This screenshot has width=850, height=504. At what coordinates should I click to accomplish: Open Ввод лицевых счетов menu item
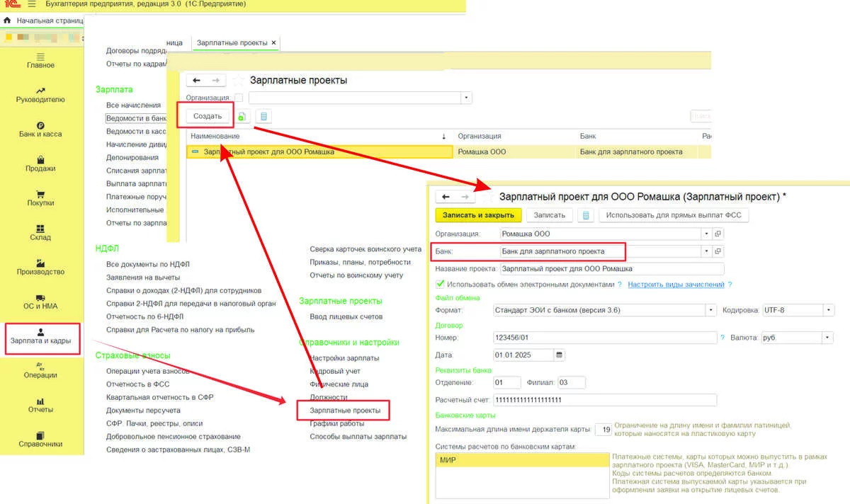click(346, 316)
